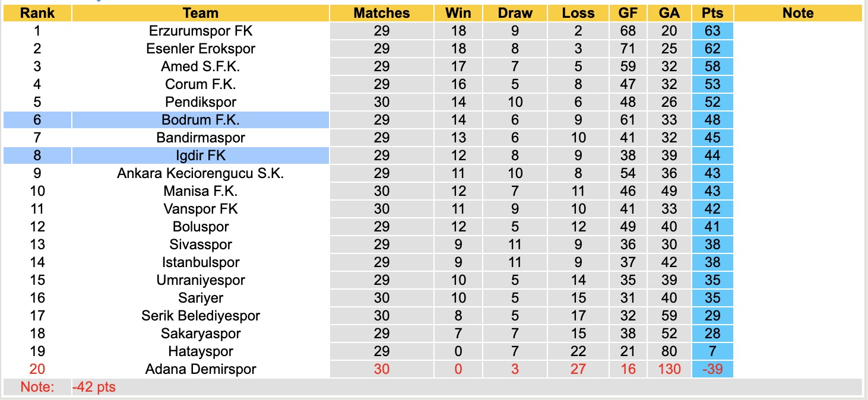Click Esenler Erokspor team name

tap(201, 49)
